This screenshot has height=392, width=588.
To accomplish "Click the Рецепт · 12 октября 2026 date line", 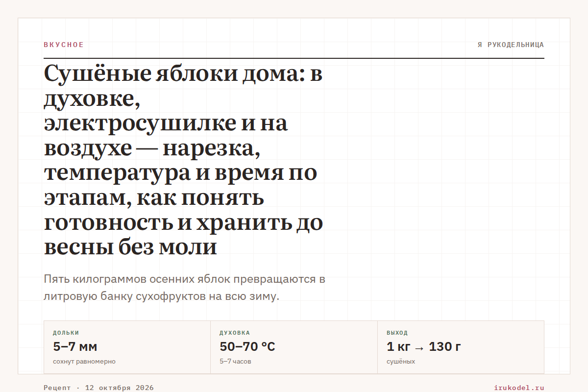I will [98, 388].
